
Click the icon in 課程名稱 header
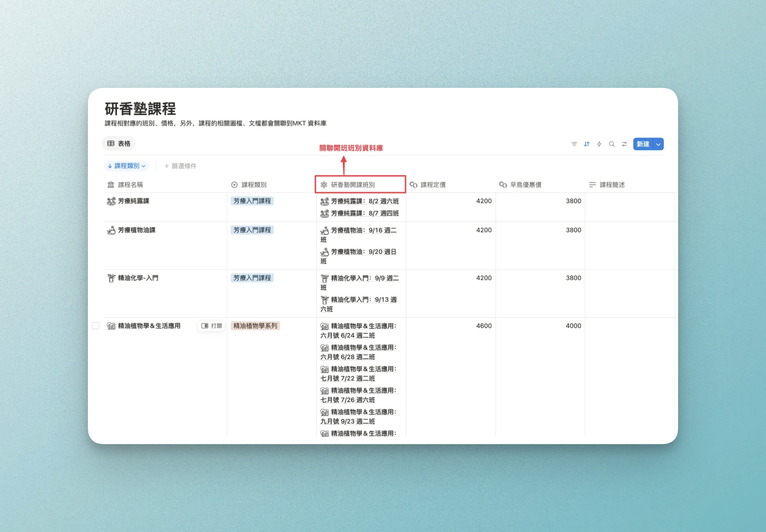111,184
